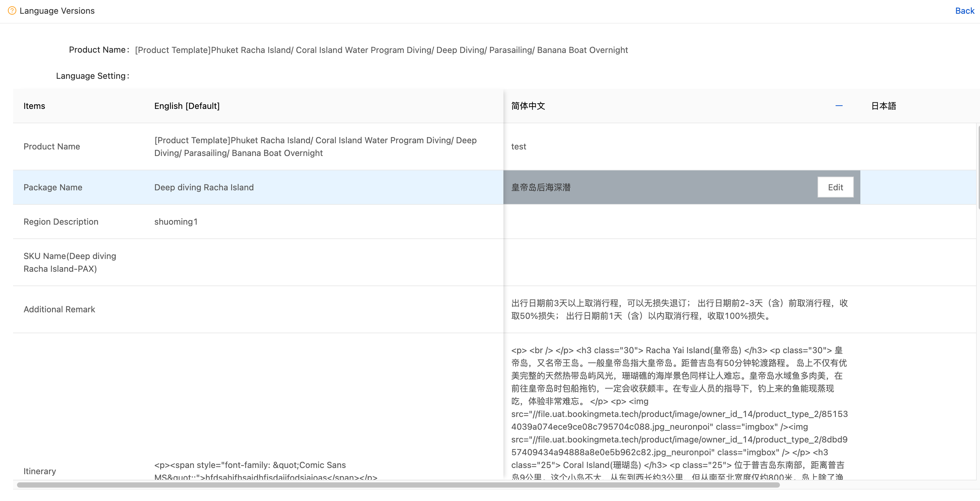Click the English Product Name template text in table
Viewport: 980px width, 501px height.
315,147
